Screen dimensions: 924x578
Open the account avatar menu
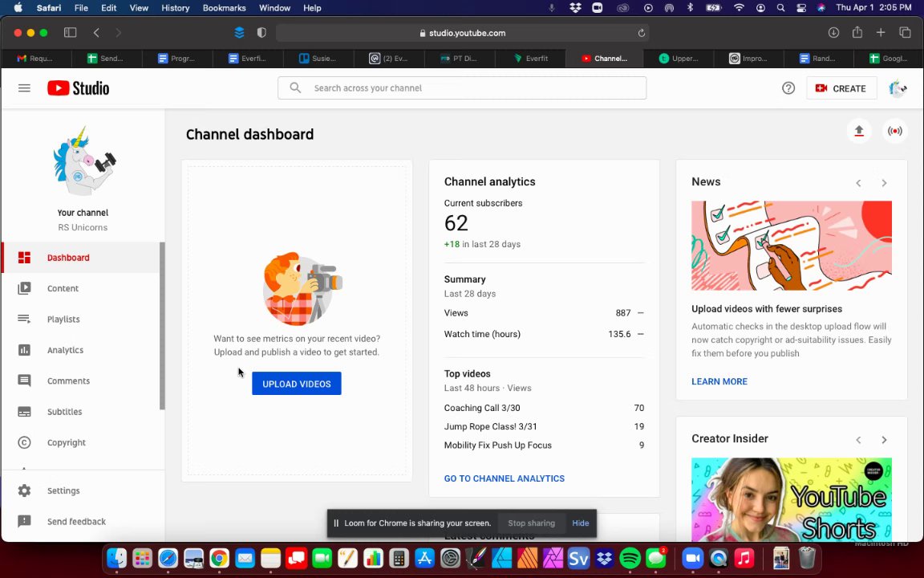point(898,88)
